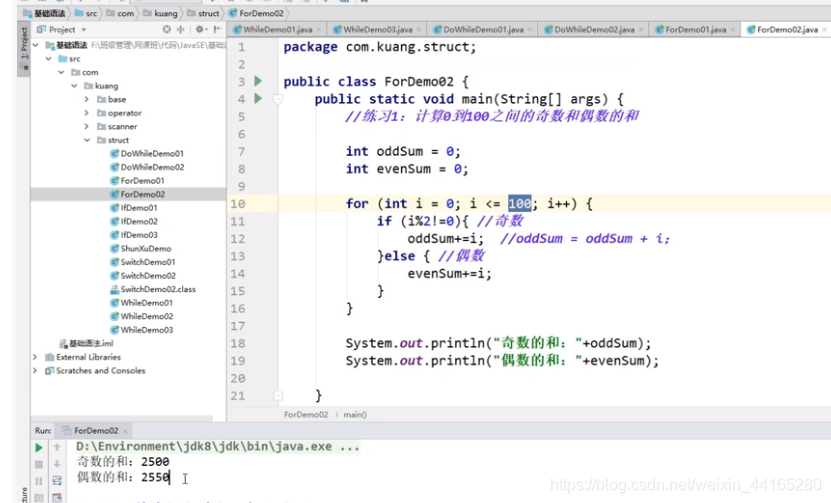Expand the base package
This screenshot has height=503, width=831.
(x=86, y=100)
